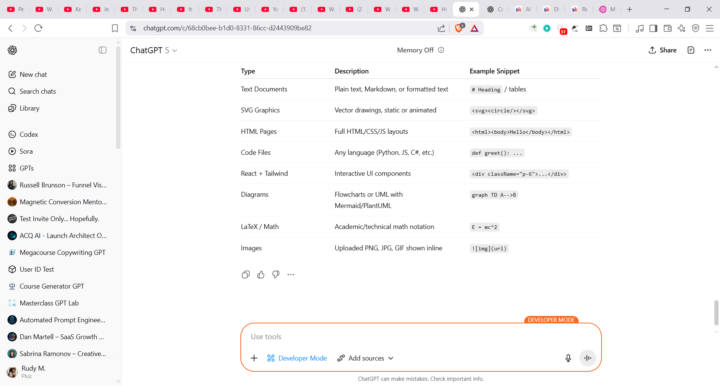Give the response a thumbs down

pyautogui.click(x=276, y=274)
